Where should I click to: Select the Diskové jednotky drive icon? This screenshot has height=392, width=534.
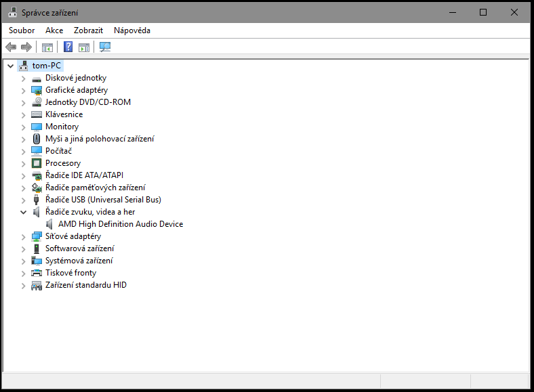[37, 79]
